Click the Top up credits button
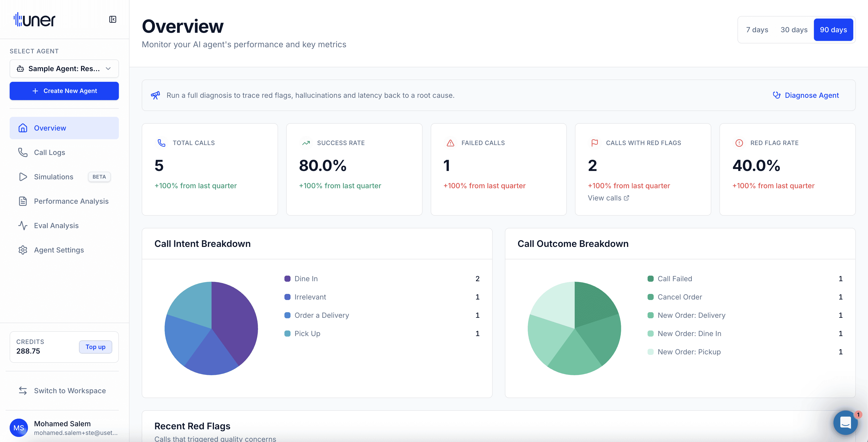This screenshot has height=442, width=868. tap(95, 347)
